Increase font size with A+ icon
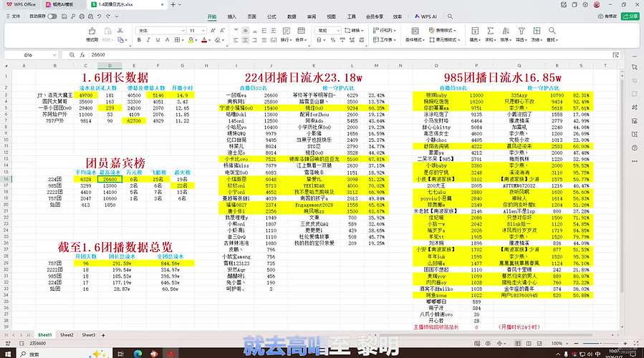The width and height of the screenshot is (644, 358). click(x=213, y=31)
